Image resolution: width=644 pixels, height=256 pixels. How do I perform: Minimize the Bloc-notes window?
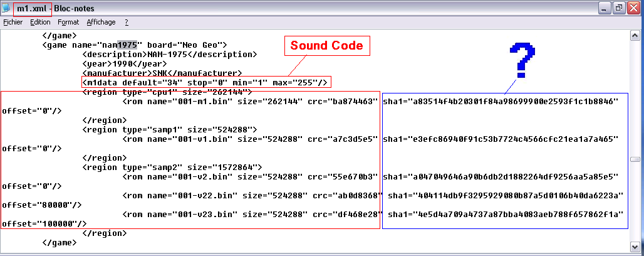[605, 8]
